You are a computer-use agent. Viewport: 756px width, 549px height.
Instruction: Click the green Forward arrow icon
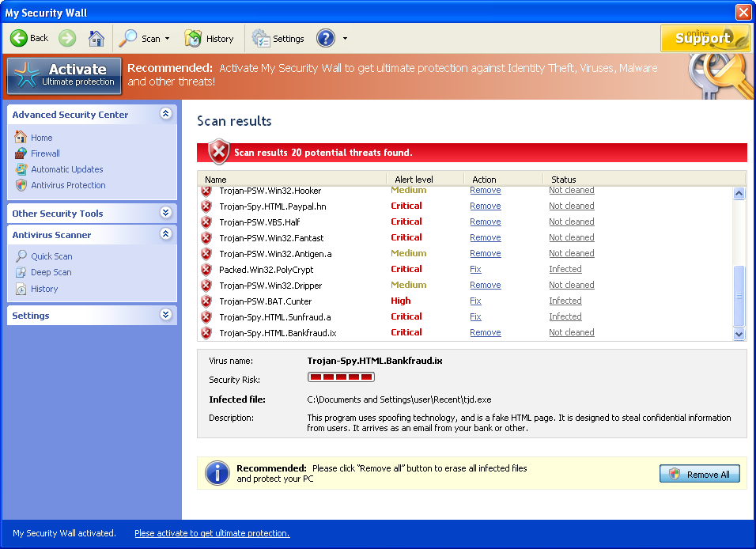pos(67,38)
